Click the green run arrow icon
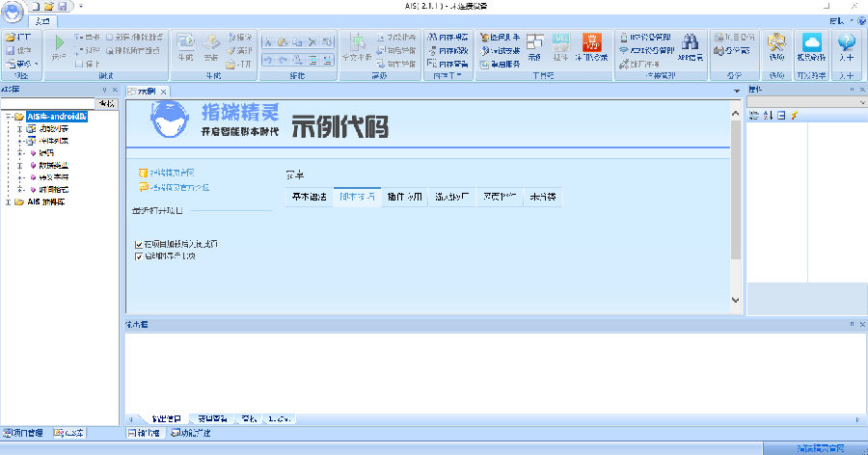This screenshot has width=868, height=455. (59, 42)
